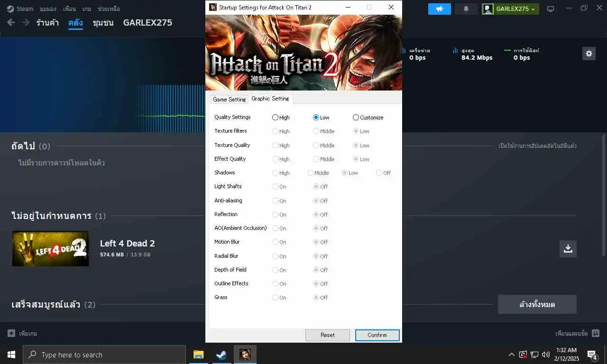Viewport: 607px width, 364px height.
Task: Open Windows notification center
Action: coord(592,355)
